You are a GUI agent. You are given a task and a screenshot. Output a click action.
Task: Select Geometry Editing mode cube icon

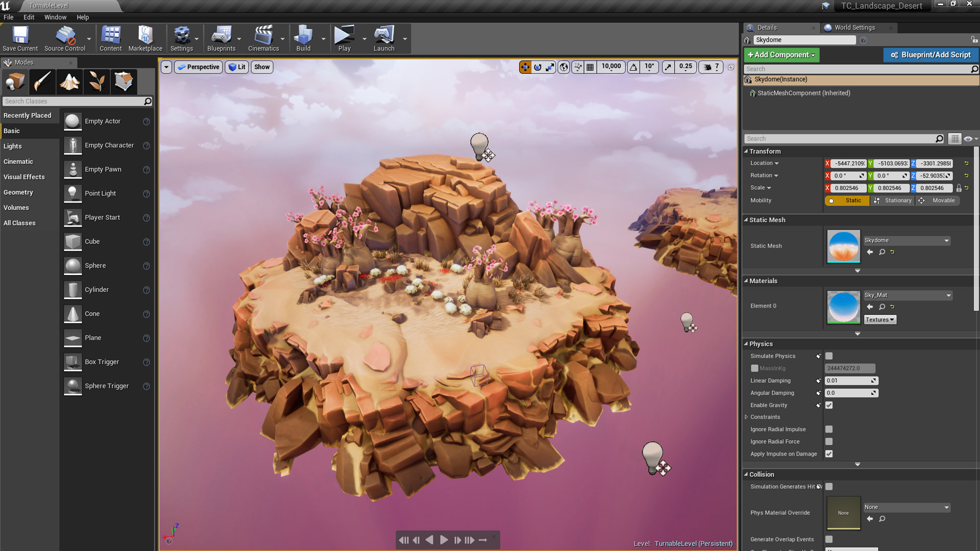click(x=124, y=82)
